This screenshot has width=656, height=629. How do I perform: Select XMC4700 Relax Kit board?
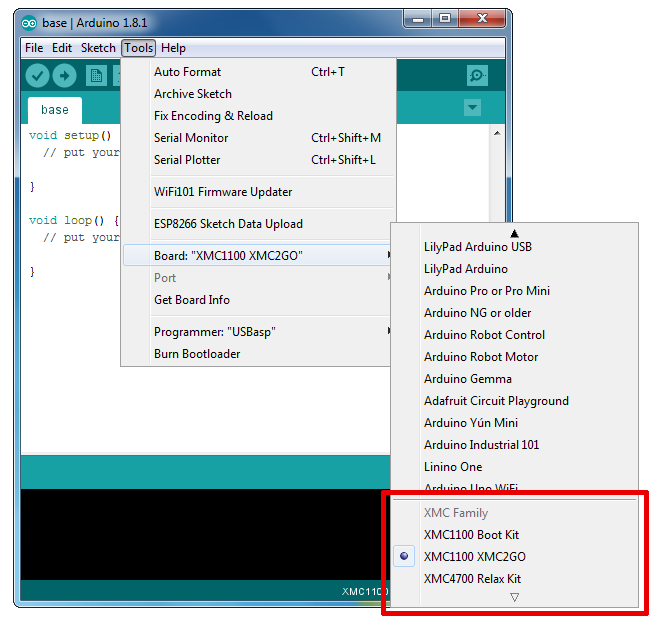click(x=472, y=579)
